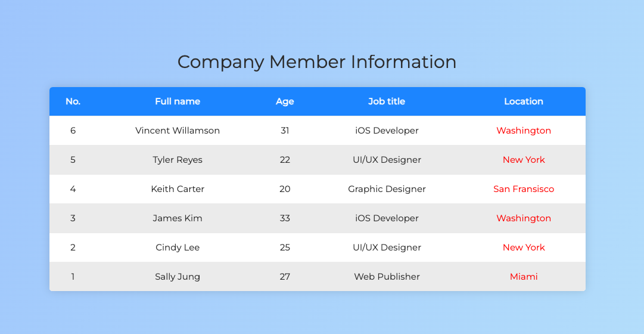Select age value "20"
The image size is (644, 334).
(285, 189)
